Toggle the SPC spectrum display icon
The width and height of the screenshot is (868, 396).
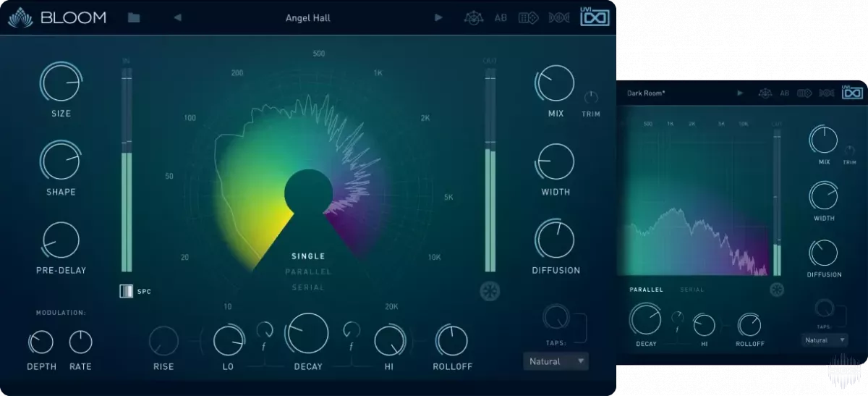[x=127, y=292]
